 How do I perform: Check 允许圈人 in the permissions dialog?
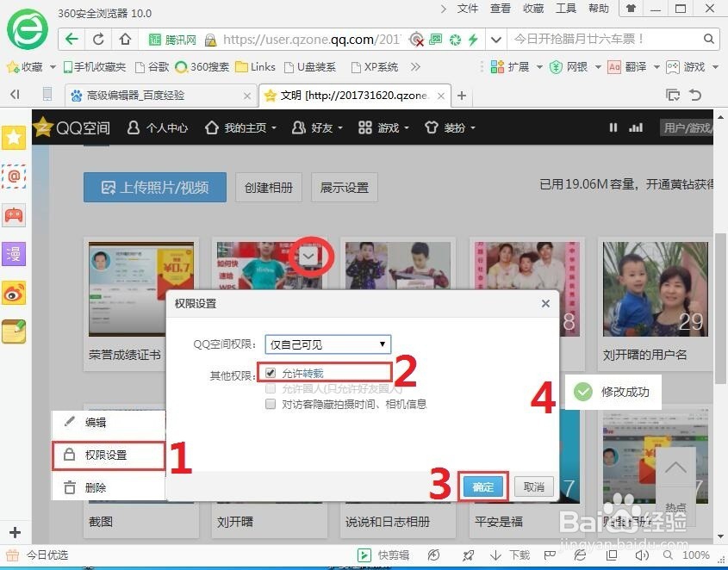coord(271,389)
